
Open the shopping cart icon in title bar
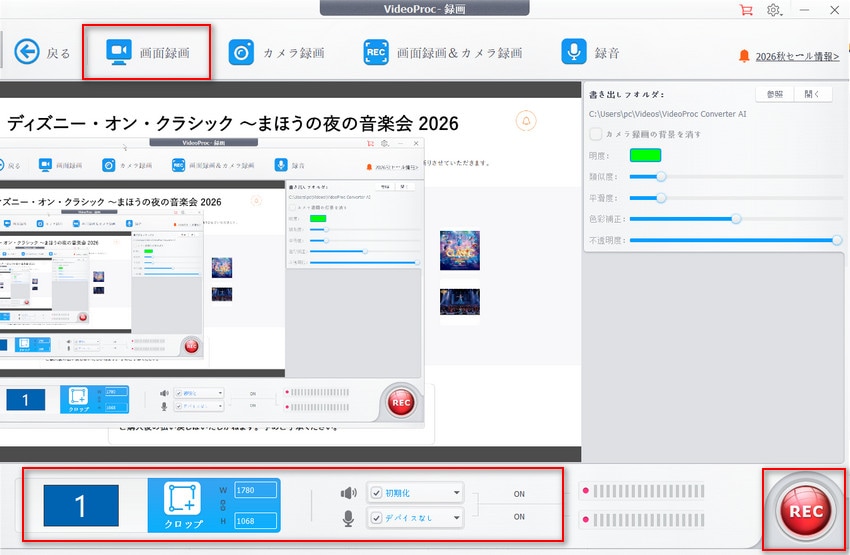coord(746,10)
